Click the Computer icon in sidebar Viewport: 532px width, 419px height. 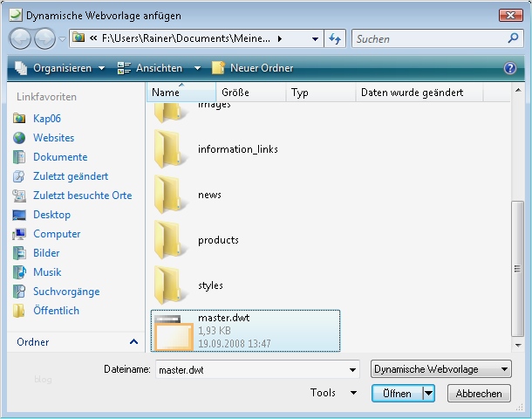pos(19,234)
